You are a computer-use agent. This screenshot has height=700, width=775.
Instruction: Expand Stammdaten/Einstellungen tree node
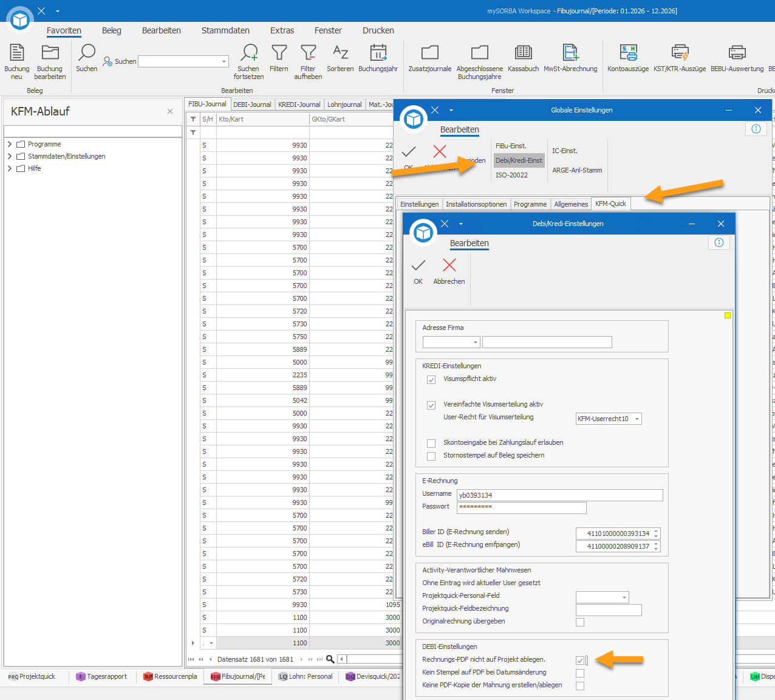pos(10,156)
